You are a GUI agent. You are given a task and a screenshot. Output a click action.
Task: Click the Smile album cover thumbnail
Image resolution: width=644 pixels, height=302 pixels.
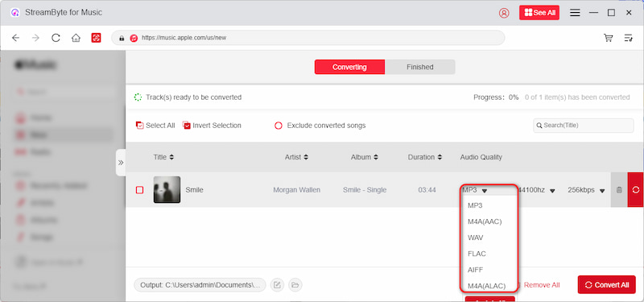point(167,189)
